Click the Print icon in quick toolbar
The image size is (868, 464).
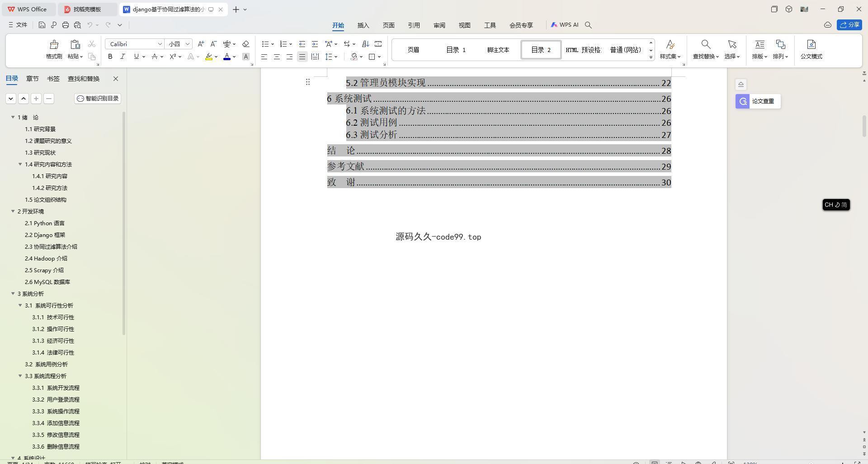(66, 25)
